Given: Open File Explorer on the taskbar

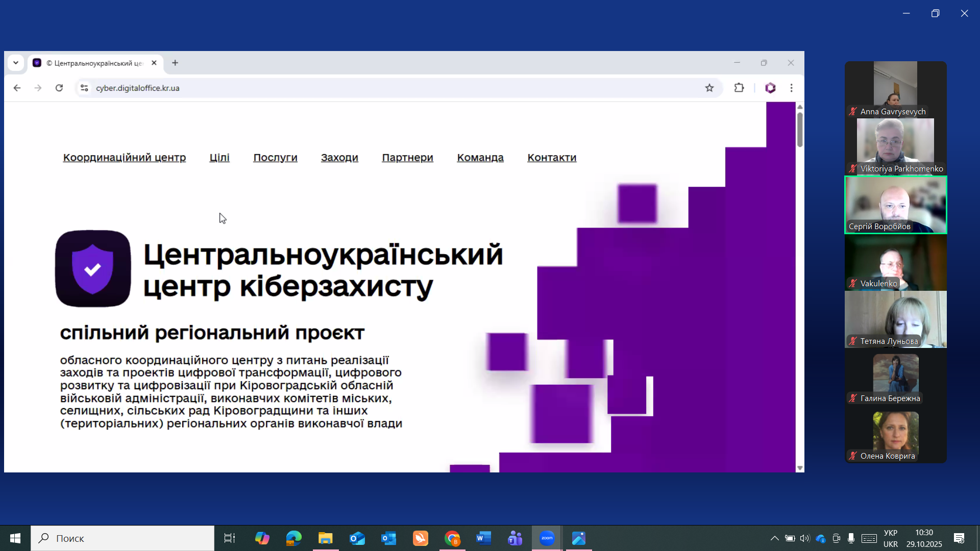Looking at the screenshot, I should click(325, 538).
